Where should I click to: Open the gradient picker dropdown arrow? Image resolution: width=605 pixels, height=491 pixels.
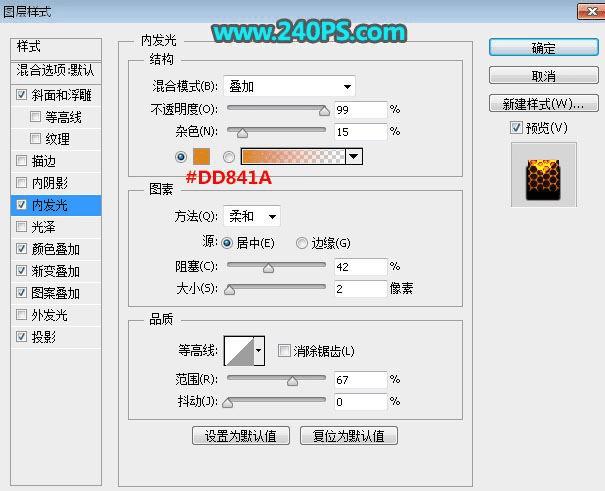coord(354,157)
